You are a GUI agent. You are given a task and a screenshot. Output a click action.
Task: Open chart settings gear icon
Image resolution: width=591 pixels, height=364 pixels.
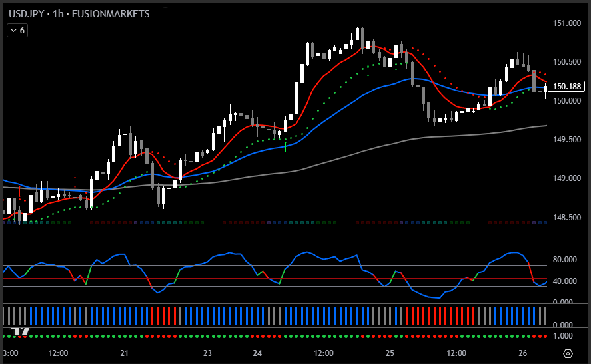pos(568,353)
